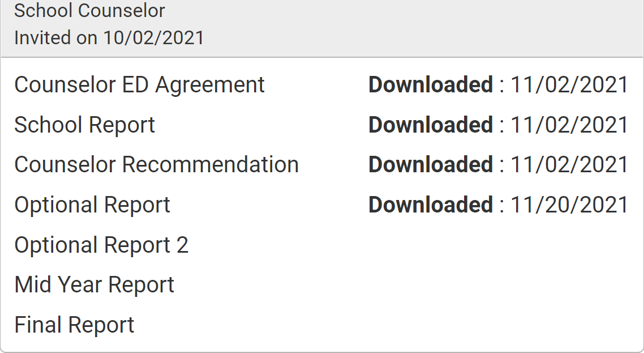The image size is (644, 353).
Task: Click the 11/20/2021 download date
Action: coord(569,205)
